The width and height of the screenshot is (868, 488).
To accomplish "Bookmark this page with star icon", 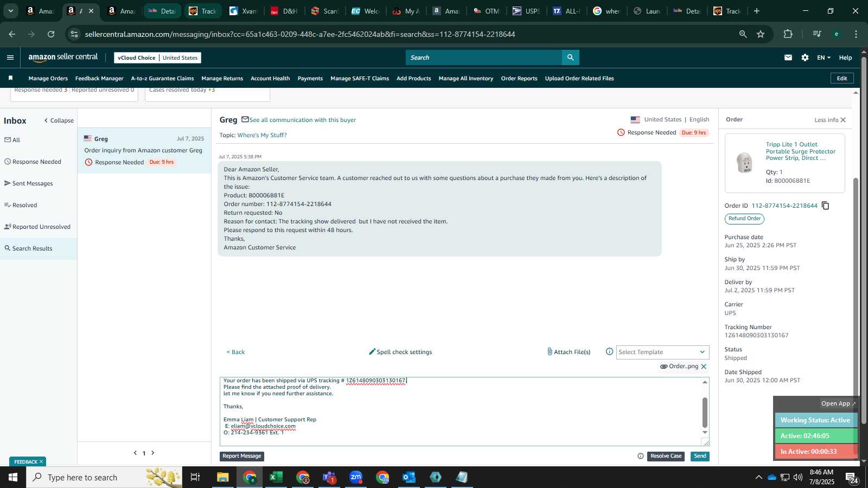I will [x=761, y=34].
